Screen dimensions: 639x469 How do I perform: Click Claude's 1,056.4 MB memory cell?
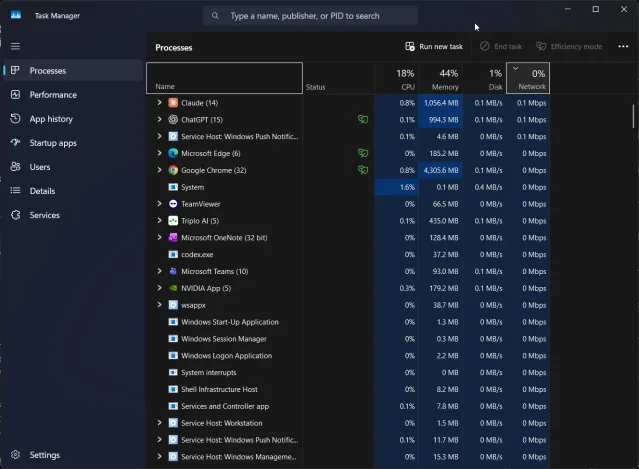click(x=441, y=103)
